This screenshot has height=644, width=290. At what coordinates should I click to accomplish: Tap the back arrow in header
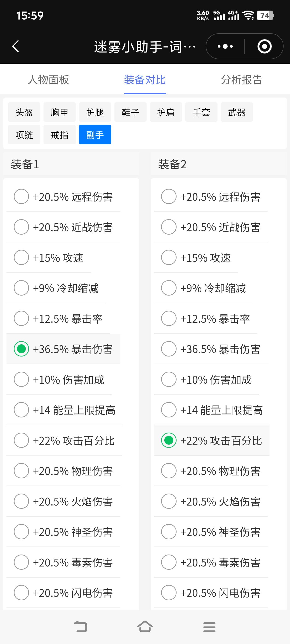pyautogui.click(x=15, y=46)
